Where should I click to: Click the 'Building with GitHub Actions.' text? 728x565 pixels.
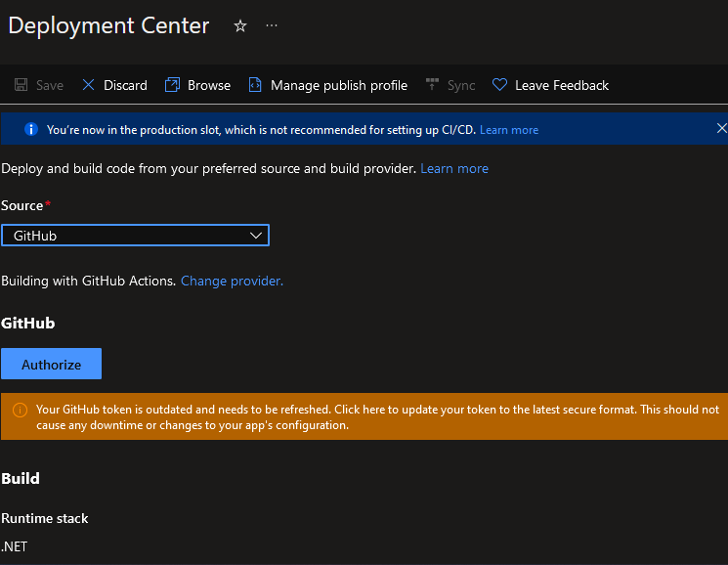point(88,281)
